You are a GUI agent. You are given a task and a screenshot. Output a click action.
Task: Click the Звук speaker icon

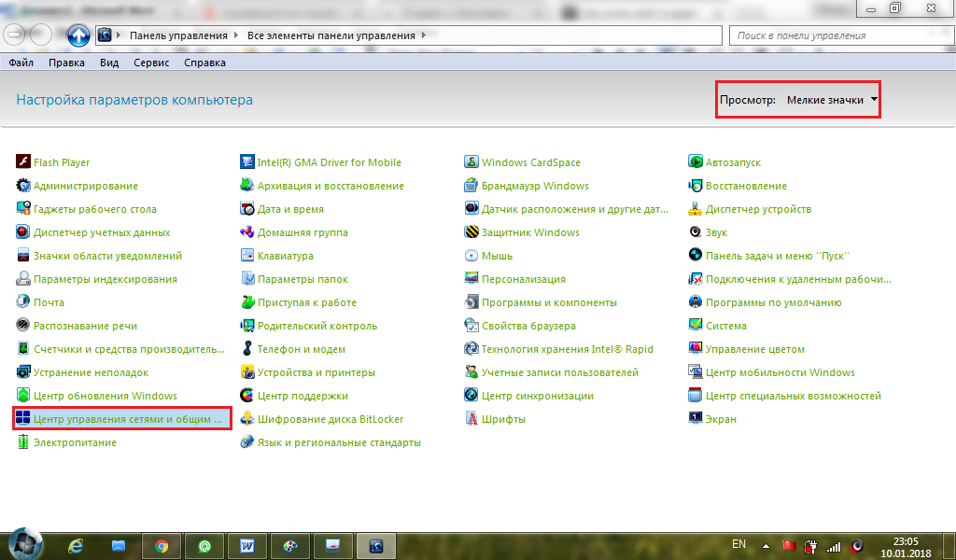(x=695, y=231)
